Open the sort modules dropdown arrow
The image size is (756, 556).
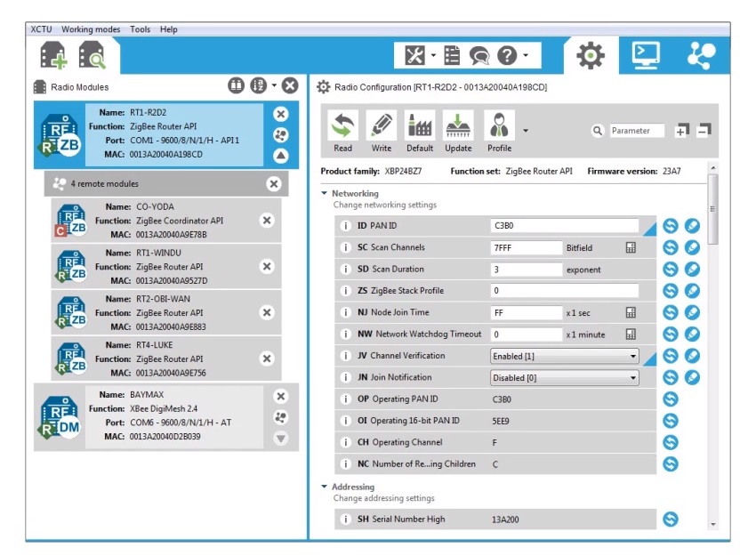pyautogui.click(x=274, y=85)
